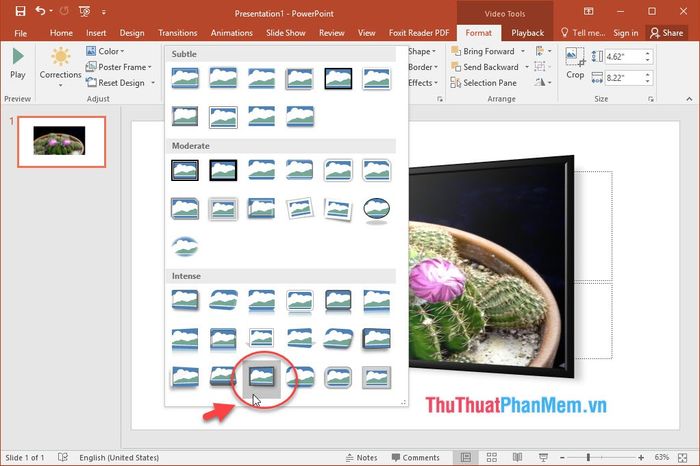700x466 pixels.
Task: Click Sign in
Action: click(x=625, y=33)
